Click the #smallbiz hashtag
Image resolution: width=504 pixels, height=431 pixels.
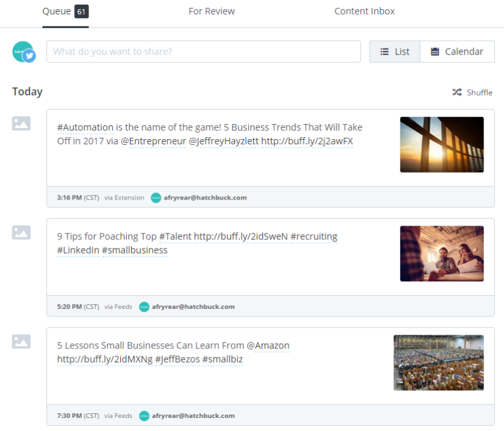[x=222, y=359]
